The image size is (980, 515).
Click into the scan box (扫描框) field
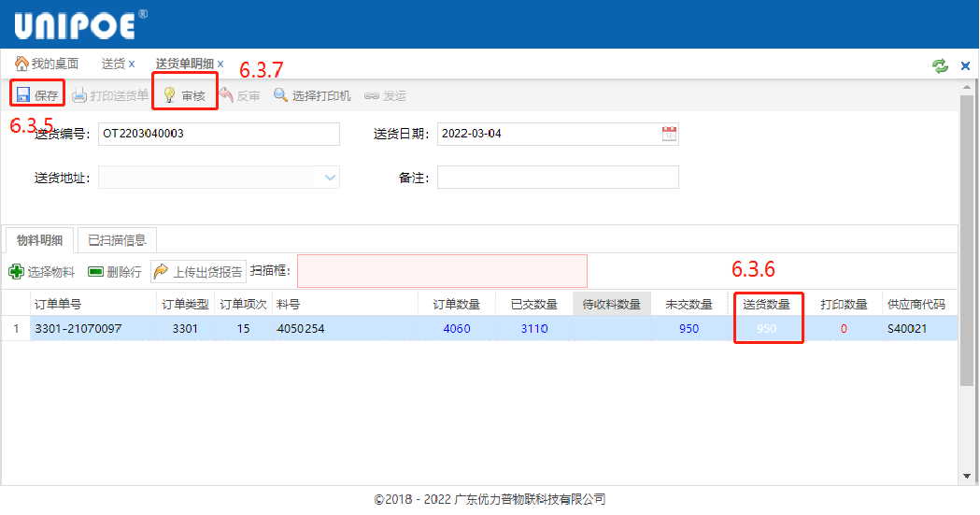point(442,271)
